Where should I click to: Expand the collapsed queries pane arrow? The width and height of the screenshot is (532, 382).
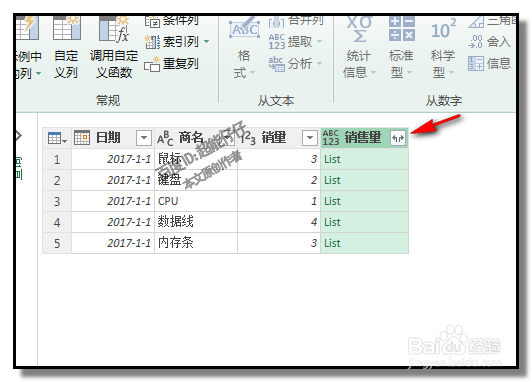point(19,136)
